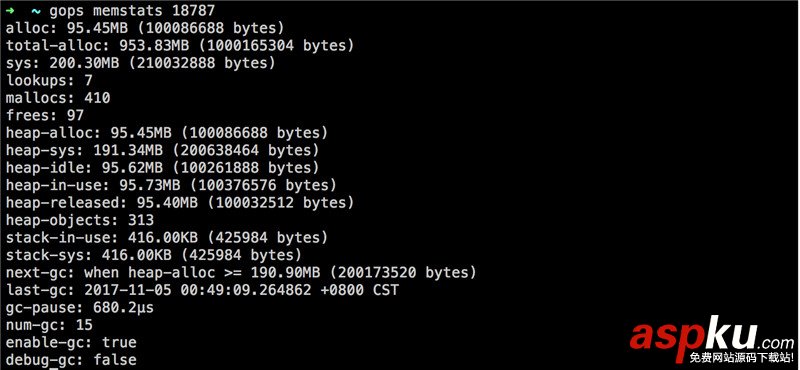Click the stack-in-use 416.00KB line
The width and height of the screenshot is (800, 370).
pyautogui.click(x=167, y=237)
